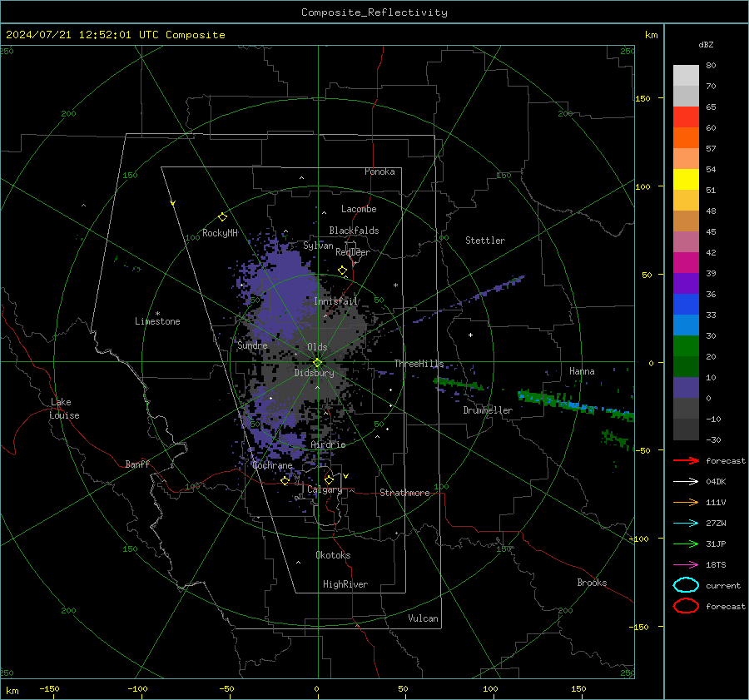
Task: Click the Stettler city label
Action: point(485,241)
